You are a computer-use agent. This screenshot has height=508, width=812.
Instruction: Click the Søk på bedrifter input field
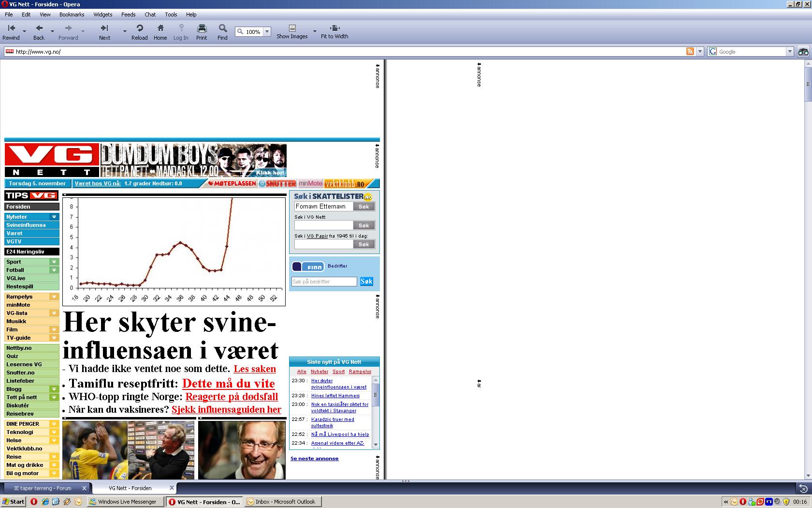[x=324, y=282]
